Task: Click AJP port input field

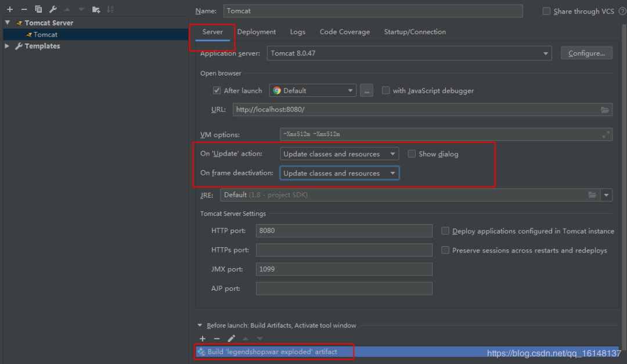Action: point(344,288)
